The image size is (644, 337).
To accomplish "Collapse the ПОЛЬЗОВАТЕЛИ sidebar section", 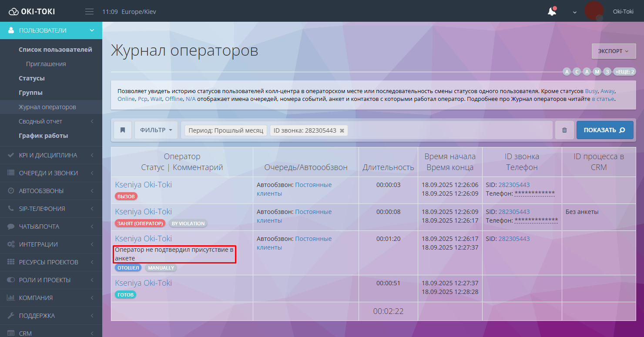I will [x=51, y=30].
